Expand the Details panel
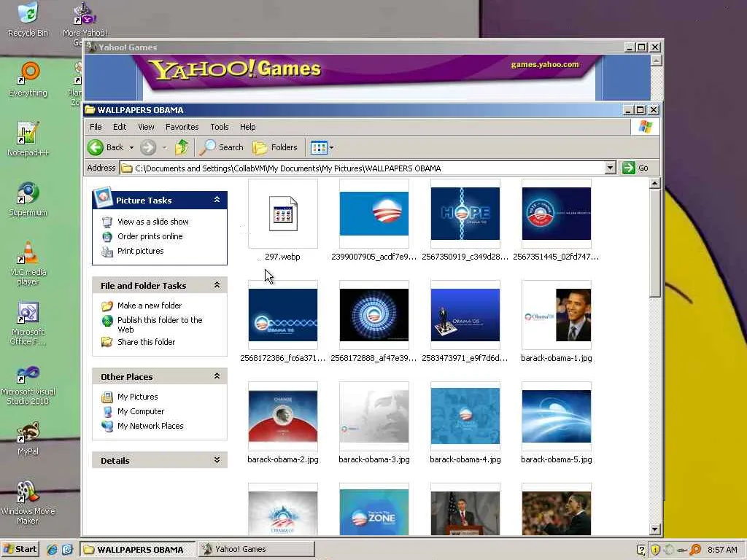Viewport: 747px width, 560px height. point(217,460)
